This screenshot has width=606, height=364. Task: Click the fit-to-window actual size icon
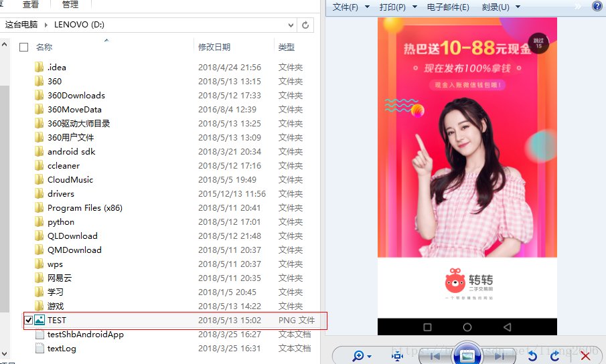397,356
